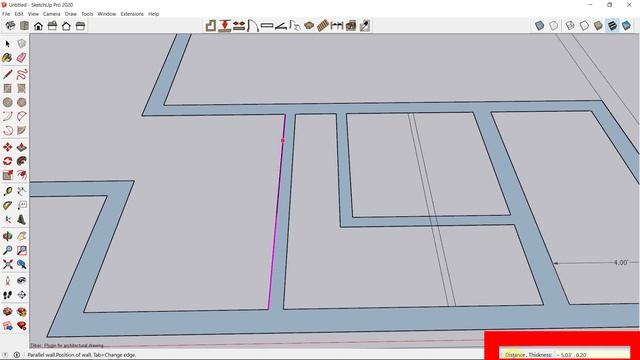The width and height of the screenshot is (640, 360).
Task: Select the Protractor tool
Action: point(7,205)
